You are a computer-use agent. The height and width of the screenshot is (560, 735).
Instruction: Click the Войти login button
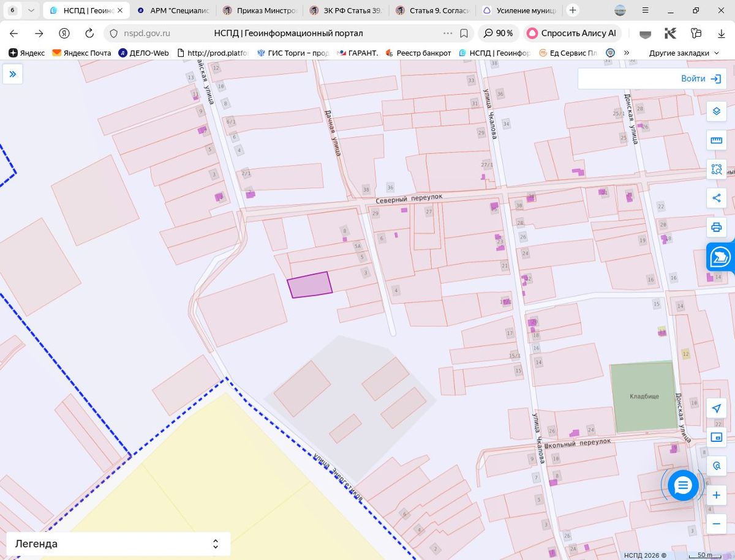click(x=701, y=78)
